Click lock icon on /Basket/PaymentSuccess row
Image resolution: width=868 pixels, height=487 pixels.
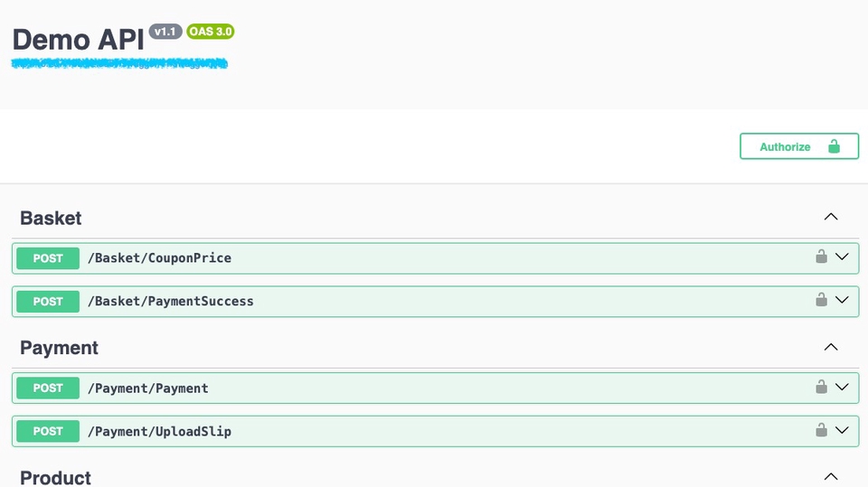click(821, 300)
